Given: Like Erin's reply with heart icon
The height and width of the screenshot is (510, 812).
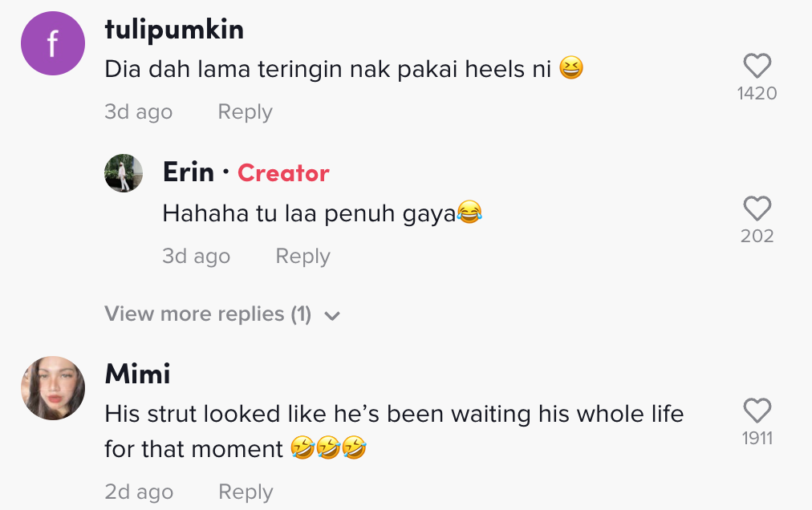Looking at the screenshot, I should (757, 209).
